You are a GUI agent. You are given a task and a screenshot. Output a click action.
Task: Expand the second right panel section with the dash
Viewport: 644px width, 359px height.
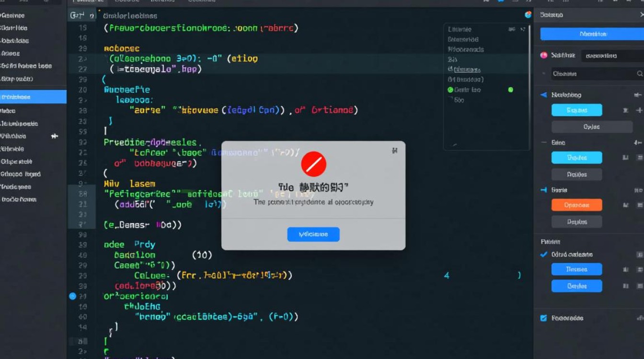click(543, 143)
